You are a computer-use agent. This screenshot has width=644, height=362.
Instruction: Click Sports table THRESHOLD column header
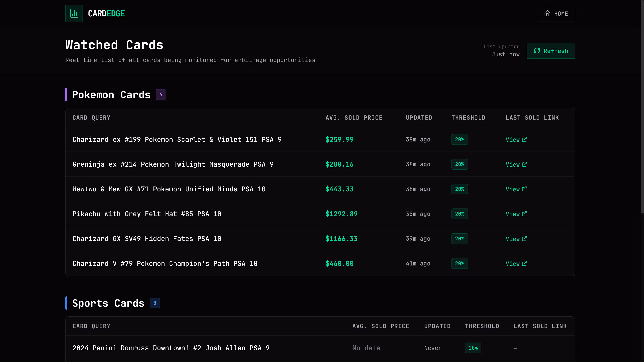(x=482, y=326)
